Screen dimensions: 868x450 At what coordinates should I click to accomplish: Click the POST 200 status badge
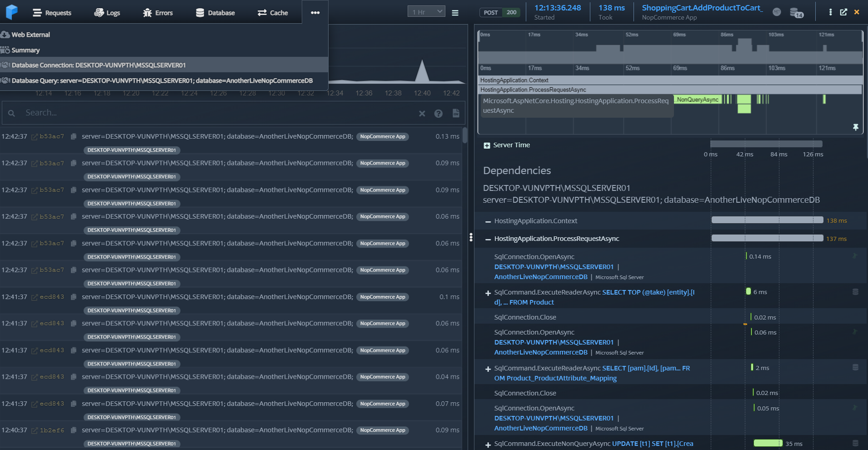click(x=500, y=13)
